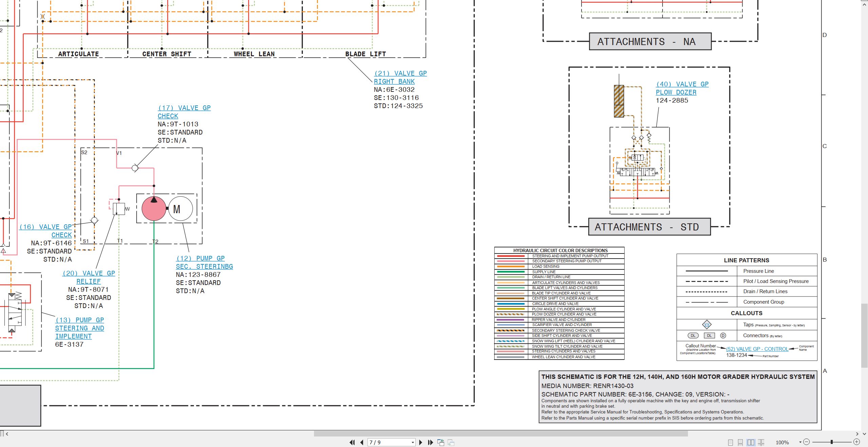Click the relief valve symbol by T1
The width and height of the screenshot is (868, 447).
point(119,208)
